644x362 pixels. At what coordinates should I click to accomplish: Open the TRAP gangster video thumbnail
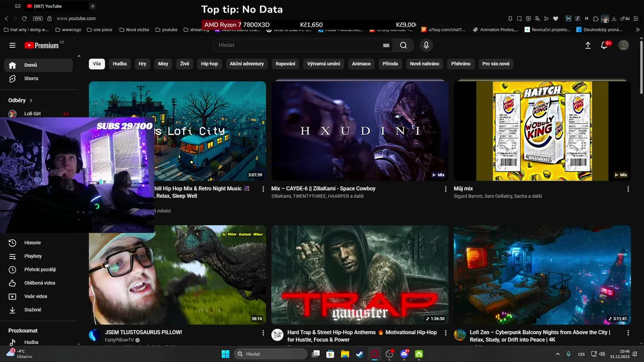pos(360,275)
